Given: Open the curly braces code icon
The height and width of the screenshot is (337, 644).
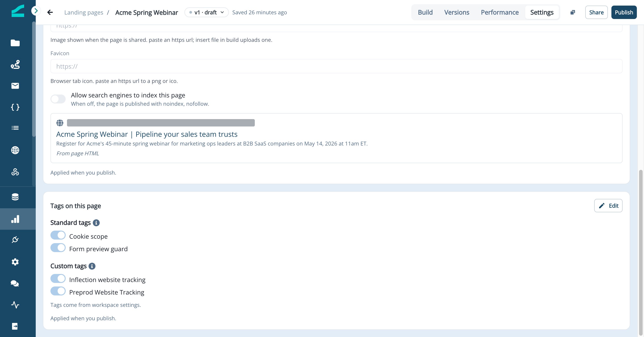Looking at the screenshot, I should (x=15, y=107).
